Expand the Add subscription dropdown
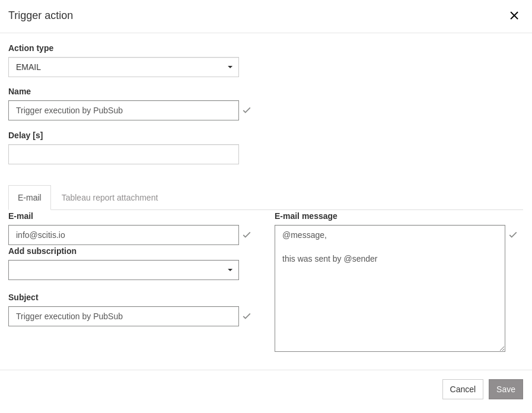The height and width of the screenshot is (413, 532). (123, 270)
